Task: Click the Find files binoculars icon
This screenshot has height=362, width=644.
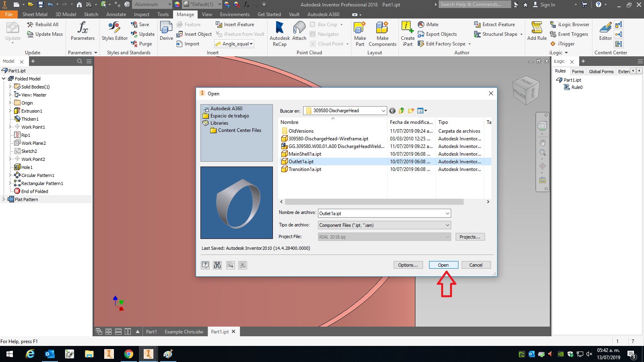Action: tap(217, 265)
